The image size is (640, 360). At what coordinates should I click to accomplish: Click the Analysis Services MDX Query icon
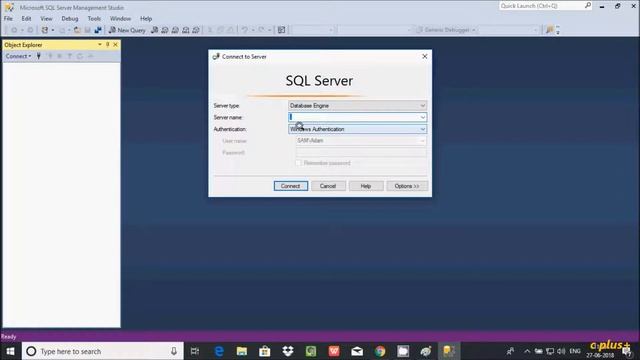click(165, 30)
